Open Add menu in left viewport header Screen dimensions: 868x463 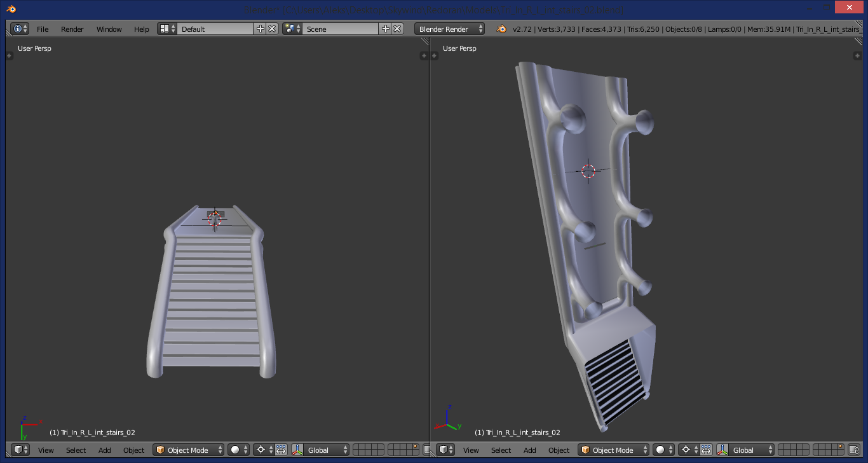(x=105, y=450)
